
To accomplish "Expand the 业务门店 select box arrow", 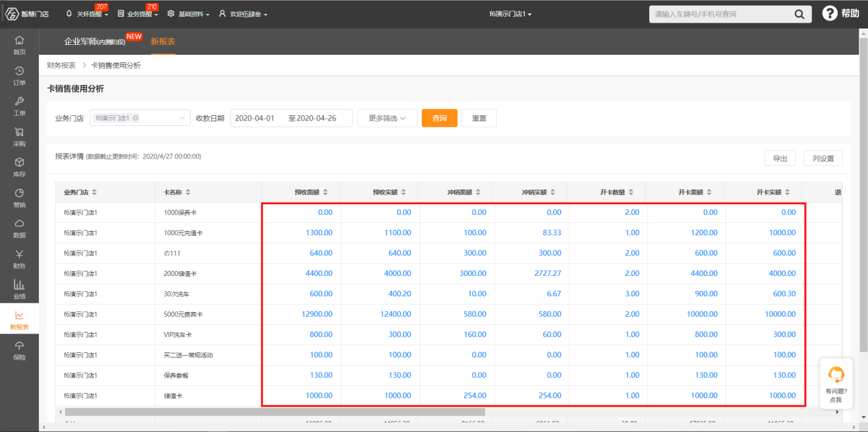I will click(x=183, y=118).
